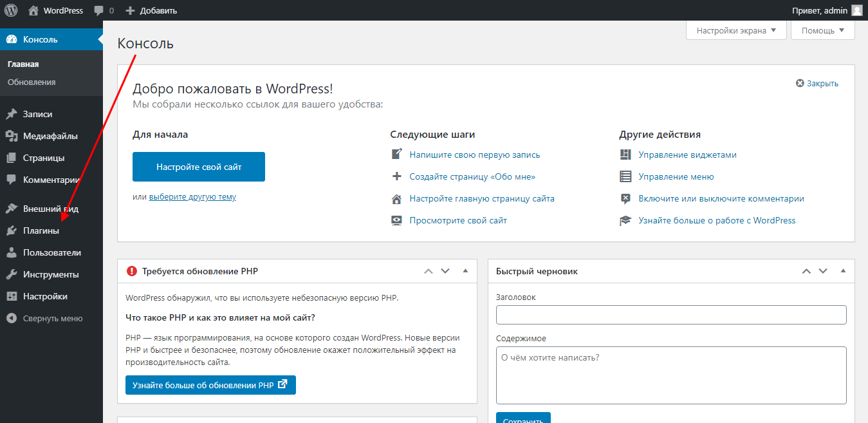Collapse the «Требуется обновление PHP» widget
Image resolution: width=868 pixels, height=423 pixels.
point(465,271)
